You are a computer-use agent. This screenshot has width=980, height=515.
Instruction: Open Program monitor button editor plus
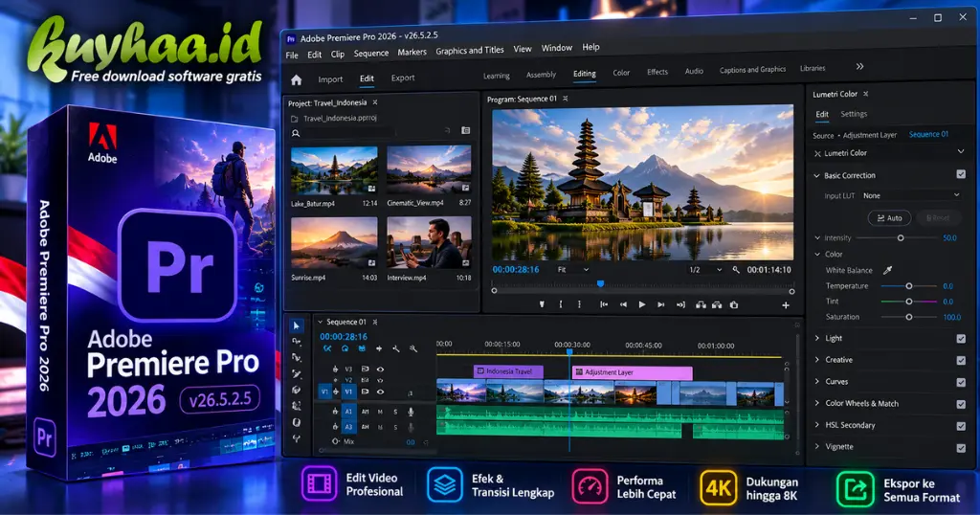click(x=786, y=305)
